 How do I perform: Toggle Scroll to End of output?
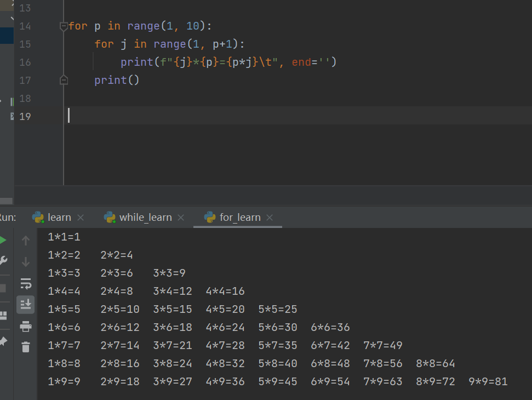coord(25,304)
